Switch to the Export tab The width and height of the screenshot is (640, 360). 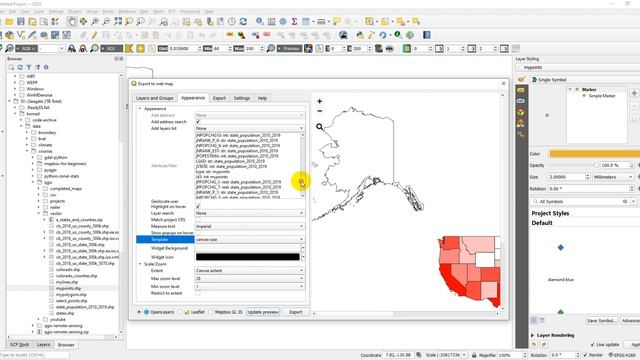click(x=219, y=98)
